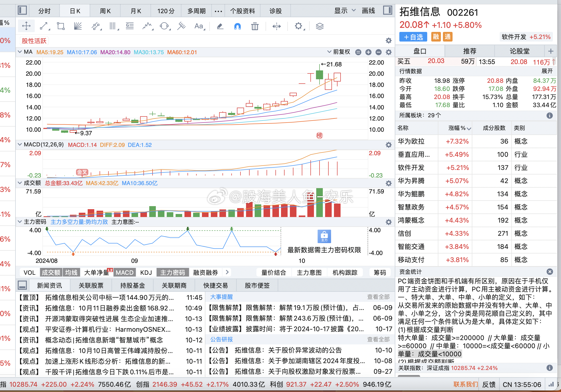
Task: Open the 前复权 adjustment dropdown
Action: coord(339,52)
